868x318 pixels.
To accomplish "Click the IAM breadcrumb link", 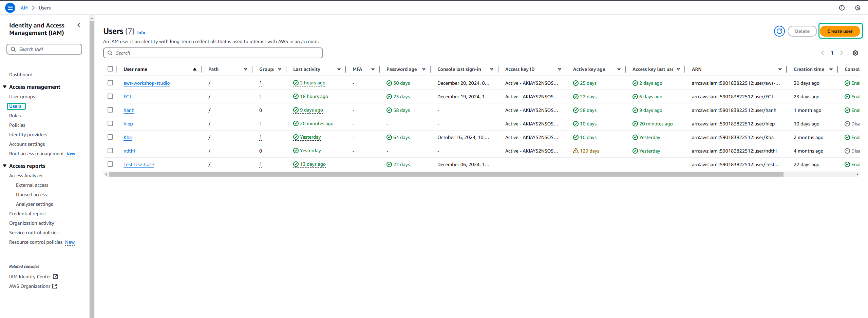I will [x=23, y=8].
